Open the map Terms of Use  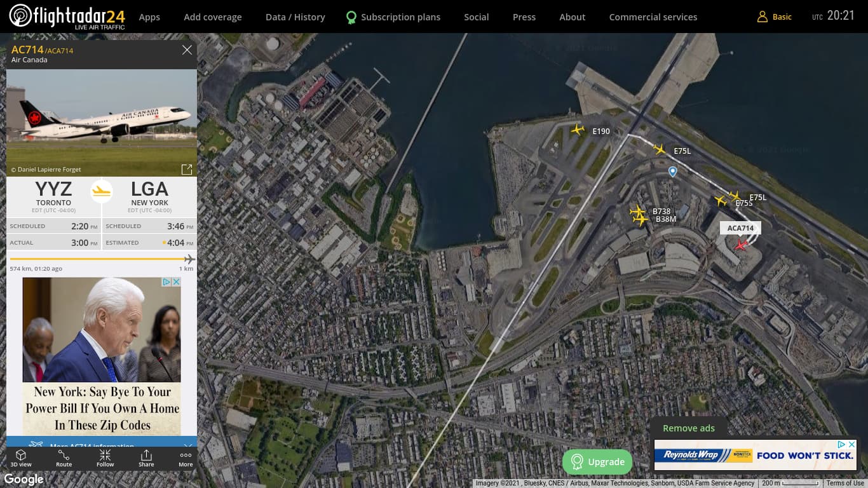point(845,484)
